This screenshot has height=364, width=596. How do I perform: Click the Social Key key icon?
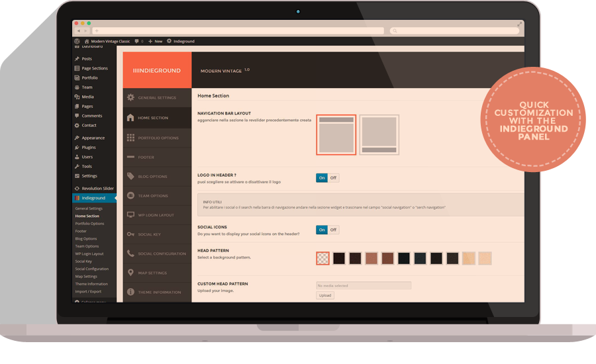(130, 234)
